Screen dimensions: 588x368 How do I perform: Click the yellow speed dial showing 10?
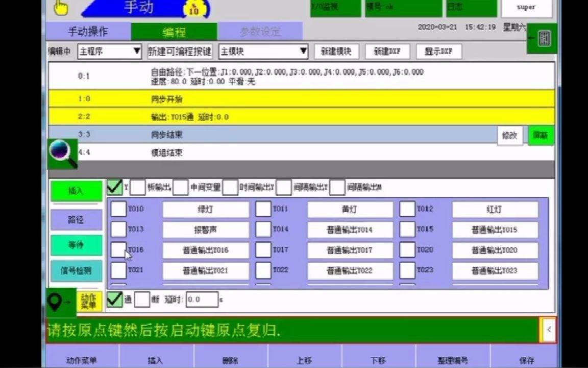coord(194,9)
